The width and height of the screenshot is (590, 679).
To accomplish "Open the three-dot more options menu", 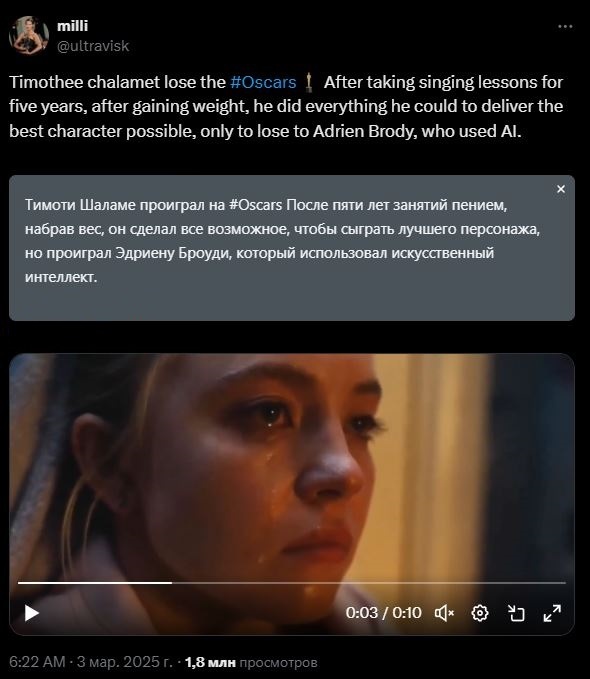I will [x=565, y=27].
